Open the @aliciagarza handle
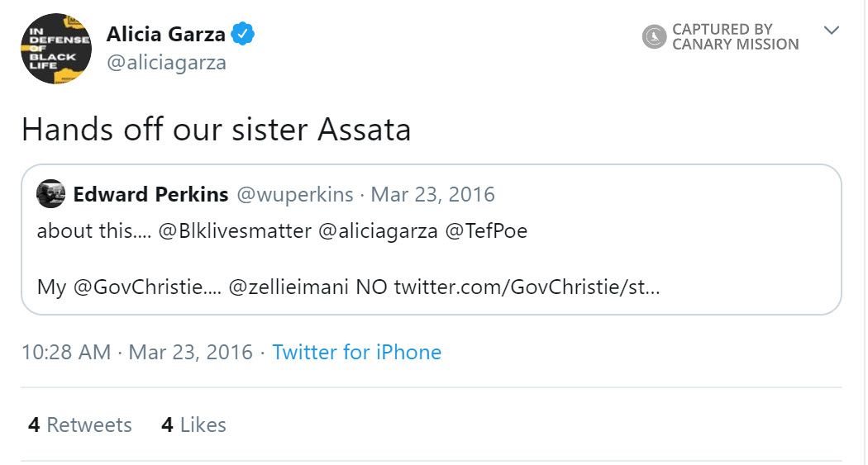This screenshot has height=465, width=868. click(166, 63)
